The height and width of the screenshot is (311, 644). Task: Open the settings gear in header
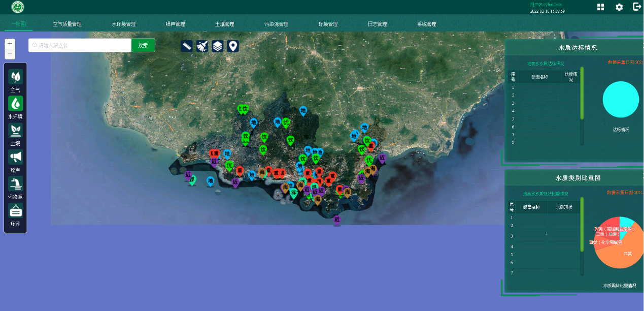click(x=619, y=7)
